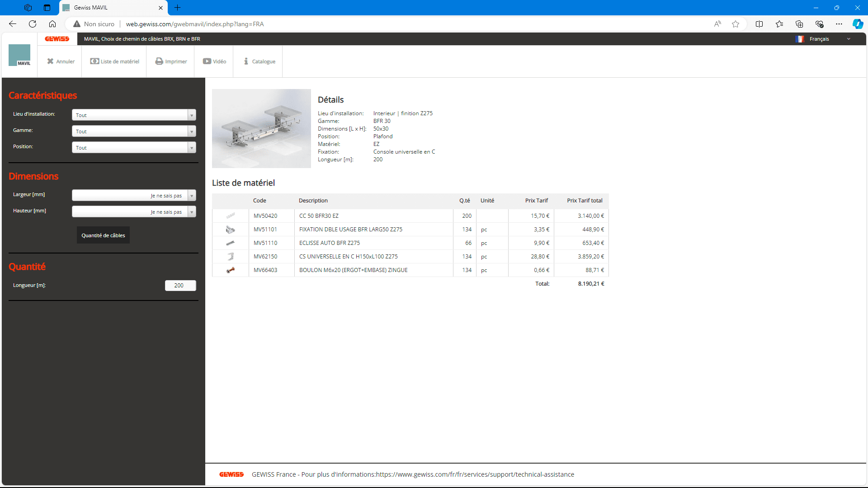Click BOULON M6x20 (ERGOT+EMBASE) ZINGUE

click(x=354, y=270)
